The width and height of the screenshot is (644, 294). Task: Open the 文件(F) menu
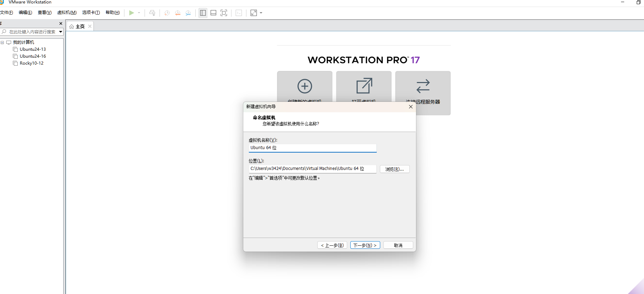(x=6, y=13)
